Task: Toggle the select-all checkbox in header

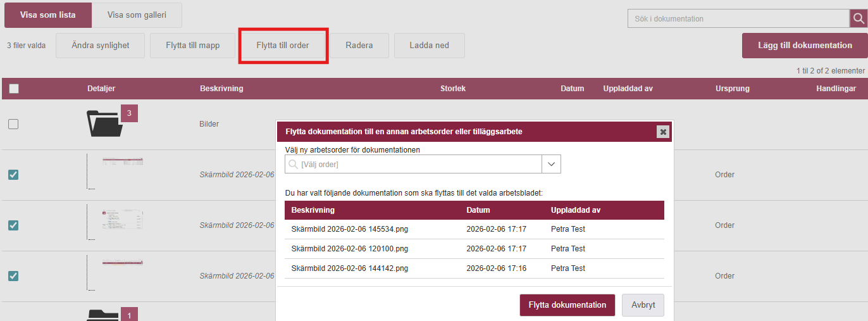Action: click(x=14, y=89)
